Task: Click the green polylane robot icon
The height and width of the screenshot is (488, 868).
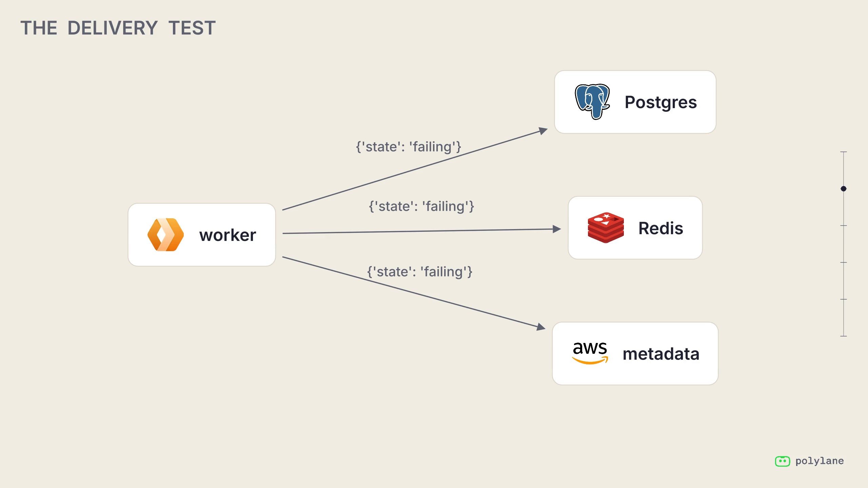Action: coord(782,461)
